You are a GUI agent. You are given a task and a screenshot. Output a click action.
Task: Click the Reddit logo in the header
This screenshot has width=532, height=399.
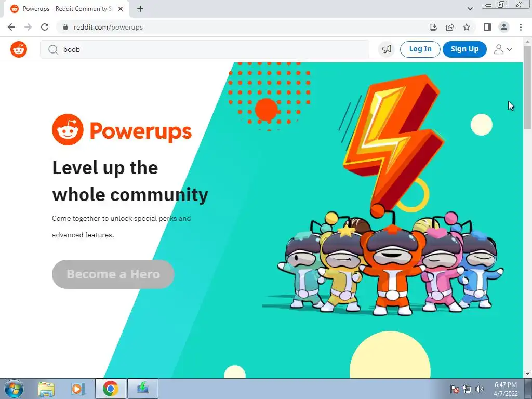[19, 49]
